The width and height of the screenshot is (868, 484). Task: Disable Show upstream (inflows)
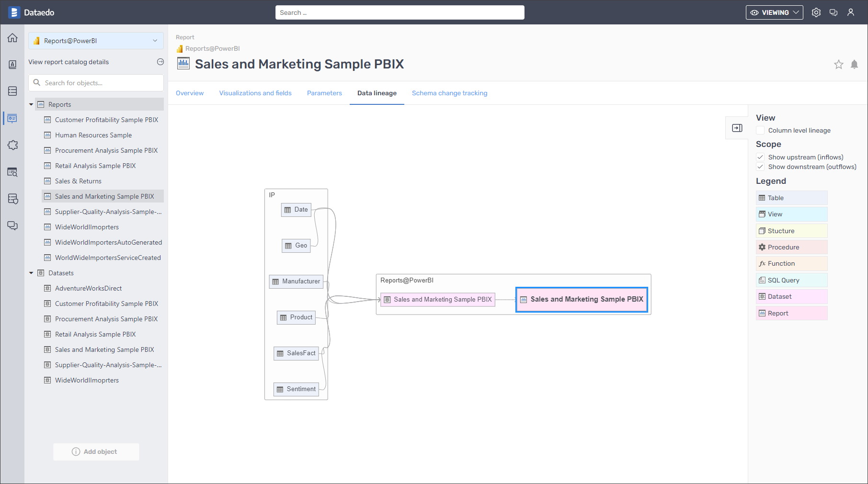click(760, 157)
